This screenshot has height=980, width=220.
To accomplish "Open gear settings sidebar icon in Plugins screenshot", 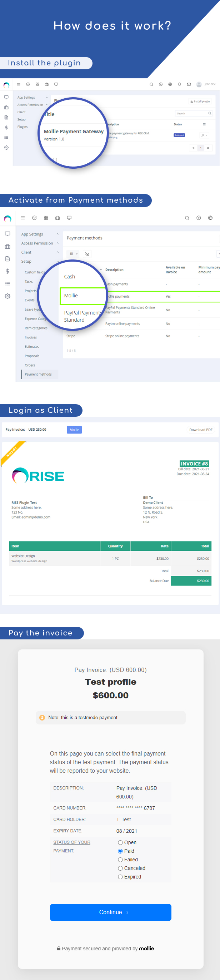I will pyautogui.click(x=6, y=148).
